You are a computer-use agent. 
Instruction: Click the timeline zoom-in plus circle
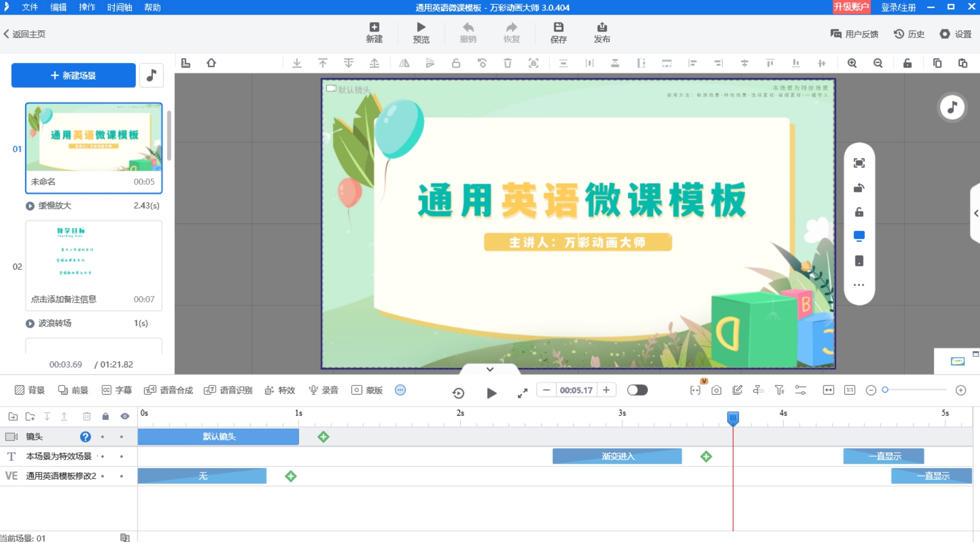pyautogui.click(x=961, y=390)
